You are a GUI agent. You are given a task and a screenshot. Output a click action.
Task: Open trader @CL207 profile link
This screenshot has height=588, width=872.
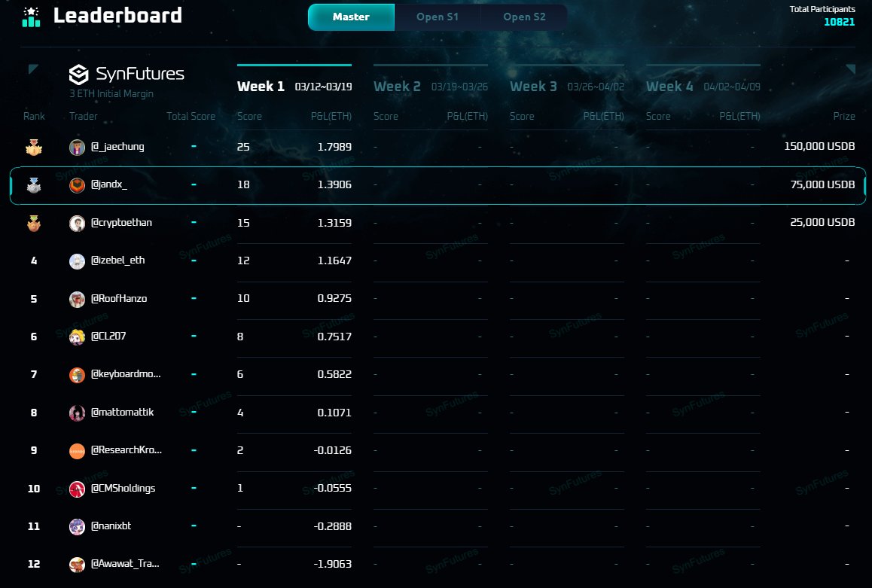coord(108,336)
